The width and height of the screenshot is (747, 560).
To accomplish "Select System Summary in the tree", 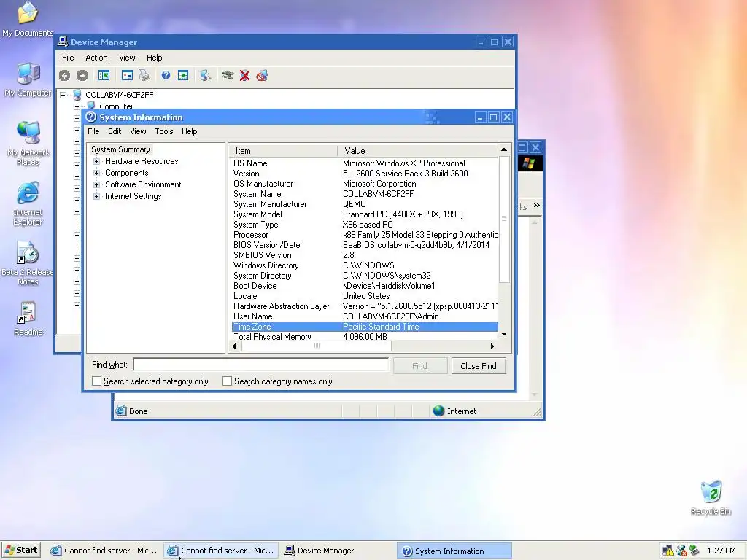I will pos(120,149).
